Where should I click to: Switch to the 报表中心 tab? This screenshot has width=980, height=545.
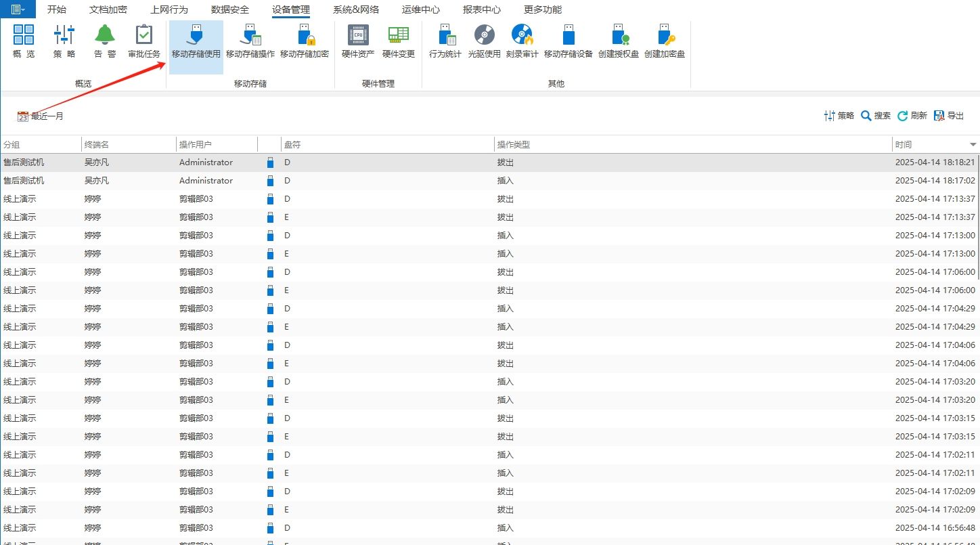coord(482,9)
